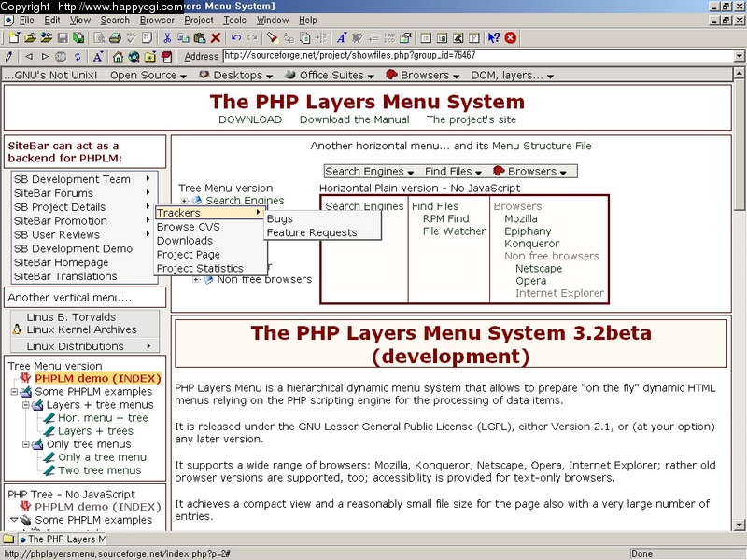Click the flashlight Find icon
747x560 pixels.
272,37
